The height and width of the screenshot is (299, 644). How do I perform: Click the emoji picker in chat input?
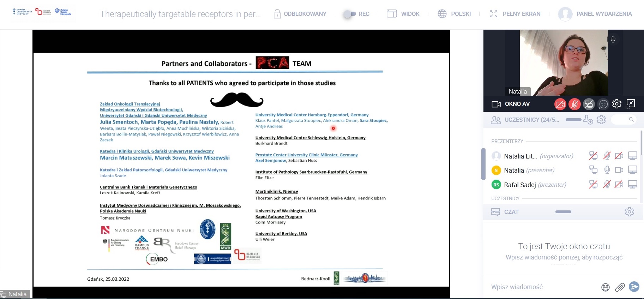[x=605, y=287]
